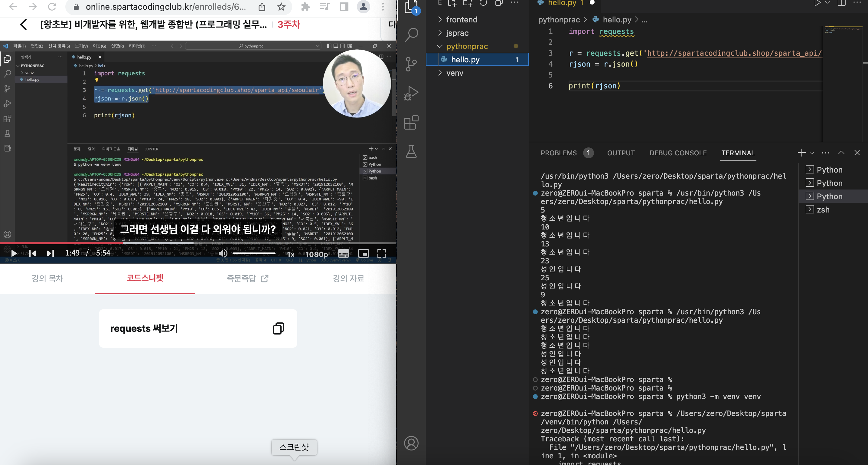Screen dimensions: 868x465
Task: Click the Explorer files icon with badge
Action: click(411, 6)
